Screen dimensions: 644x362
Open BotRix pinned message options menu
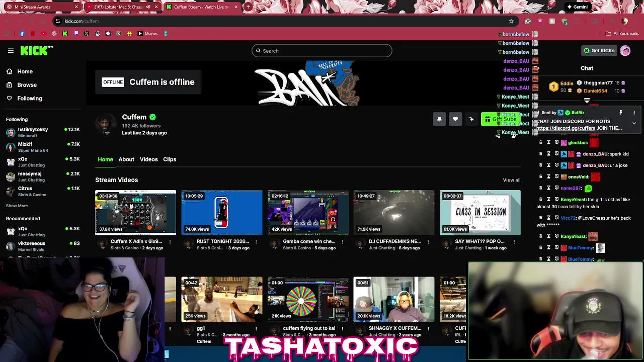pyautogui.click(x=634, y=113)
